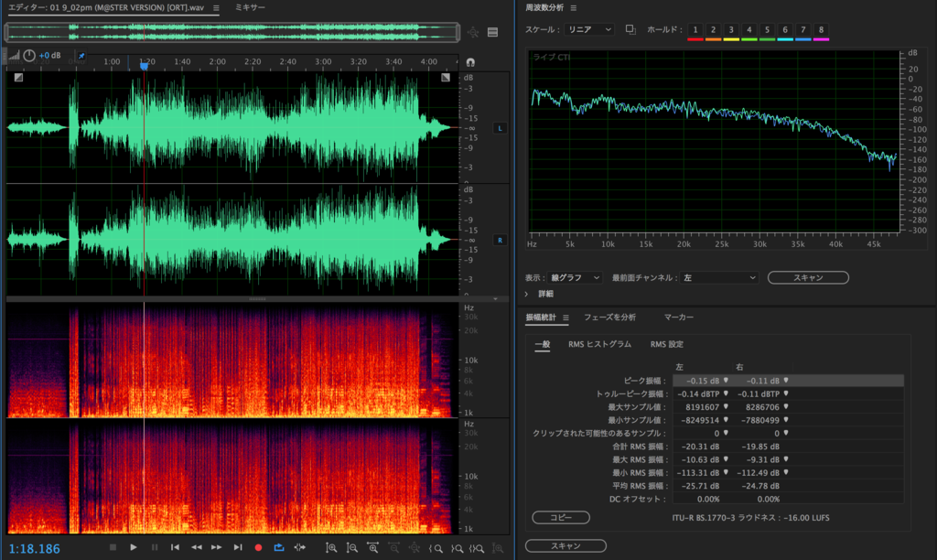Screen dimensions: 937x560
Task: Zoom to the current selection
Action: 477,548
